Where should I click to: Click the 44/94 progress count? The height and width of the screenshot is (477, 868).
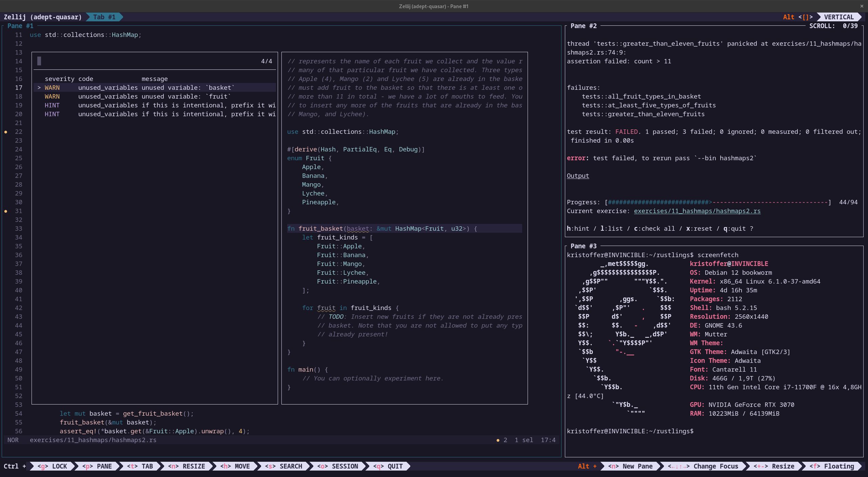coord(848,202)
